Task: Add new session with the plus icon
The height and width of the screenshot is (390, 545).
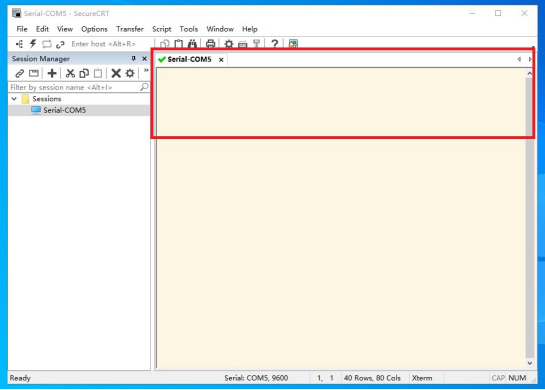Action: (x=52, y=73)
